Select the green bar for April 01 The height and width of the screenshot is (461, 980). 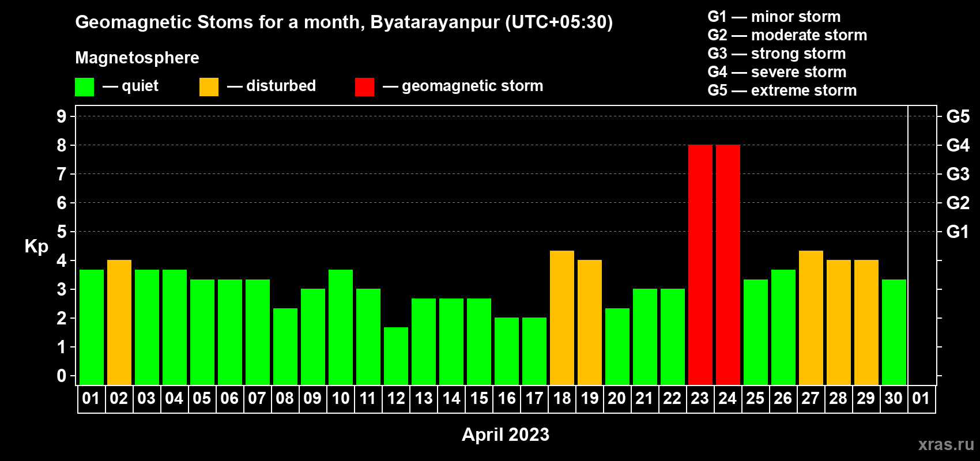[x=92, y=327]
